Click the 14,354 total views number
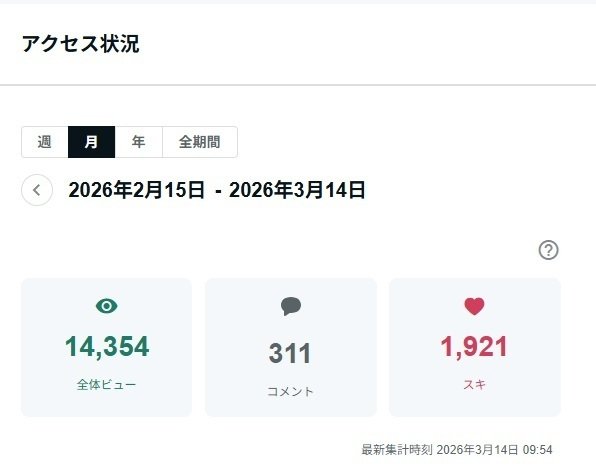Viewport: 596px width, 467px height. pyautogui.click(x=107, y=347)
